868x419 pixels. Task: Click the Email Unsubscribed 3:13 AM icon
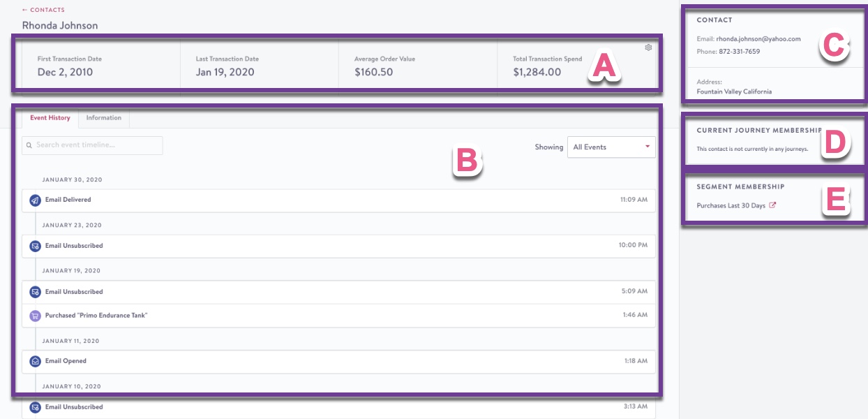click(35, 407)
